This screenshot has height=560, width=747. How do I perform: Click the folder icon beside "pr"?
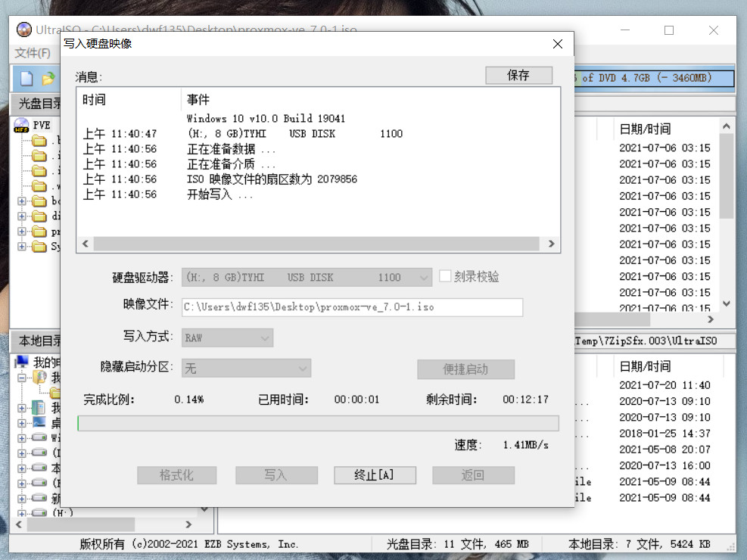click(39, 232)
